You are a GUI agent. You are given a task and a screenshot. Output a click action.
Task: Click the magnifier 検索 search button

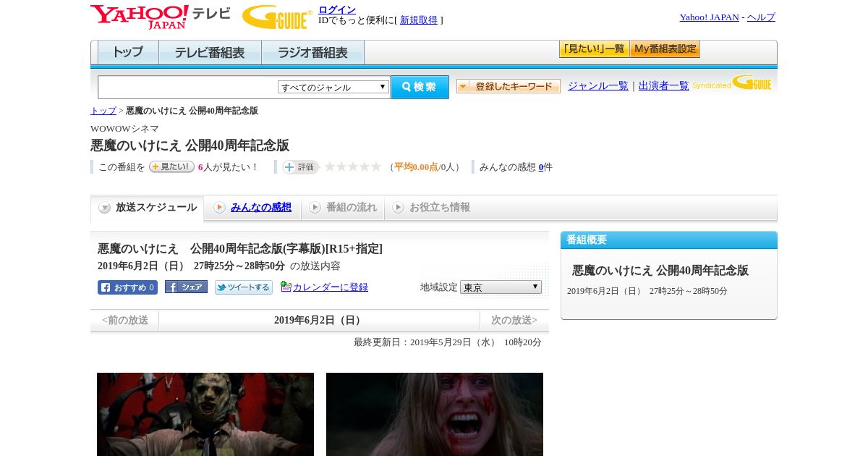pyautogui.click(x=420, y=87)
